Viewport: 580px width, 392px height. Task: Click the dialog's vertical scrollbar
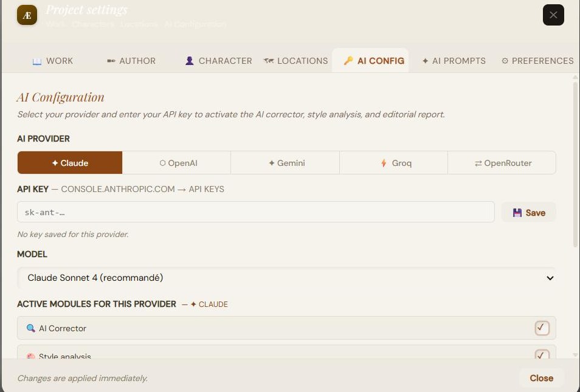coord(575,165)
